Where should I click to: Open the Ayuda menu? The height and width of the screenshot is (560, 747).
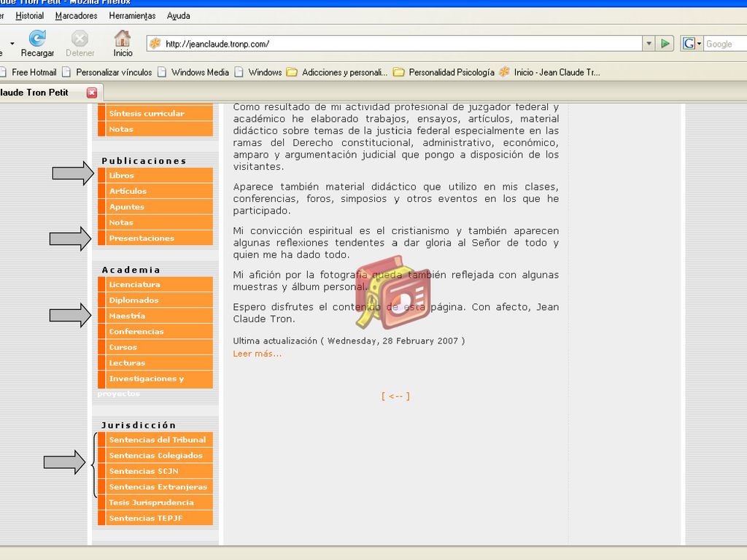(x=178, y=16)
